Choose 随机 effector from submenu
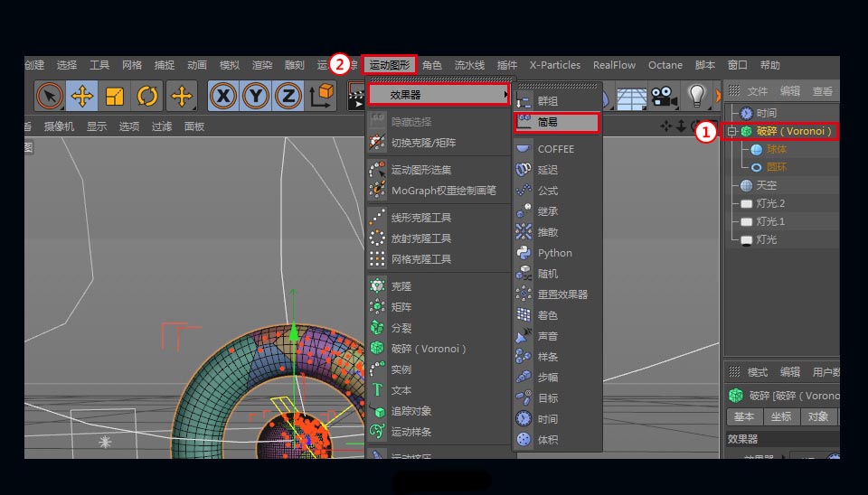 548,274
